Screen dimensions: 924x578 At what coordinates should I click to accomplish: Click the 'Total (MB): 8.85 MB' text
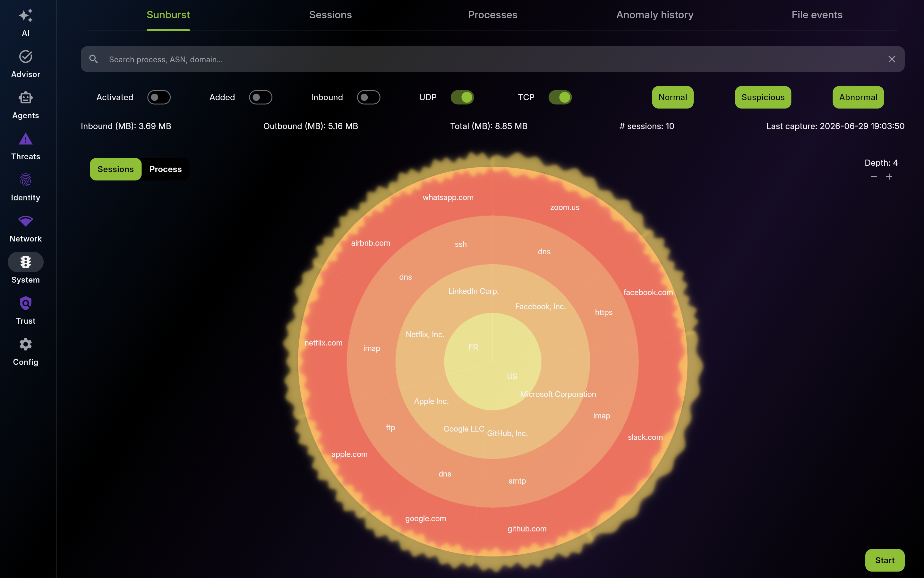pos(489,126)
